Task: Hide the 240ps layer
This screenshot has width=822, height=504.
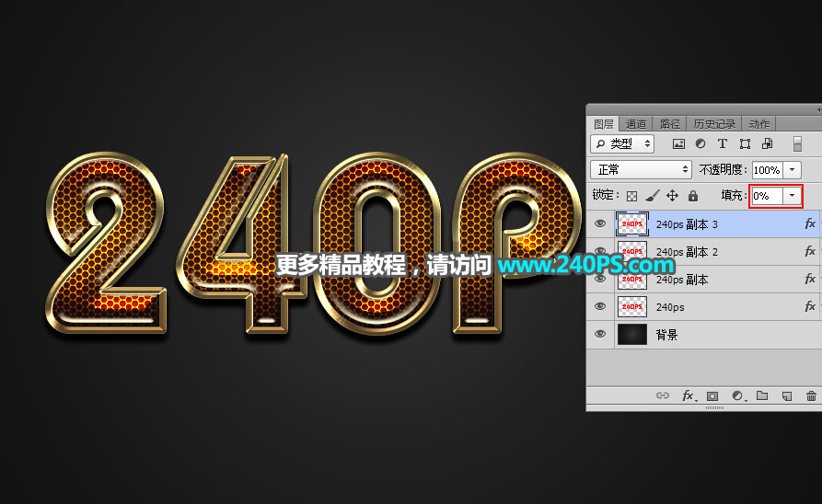Action: tap(600, 306)
